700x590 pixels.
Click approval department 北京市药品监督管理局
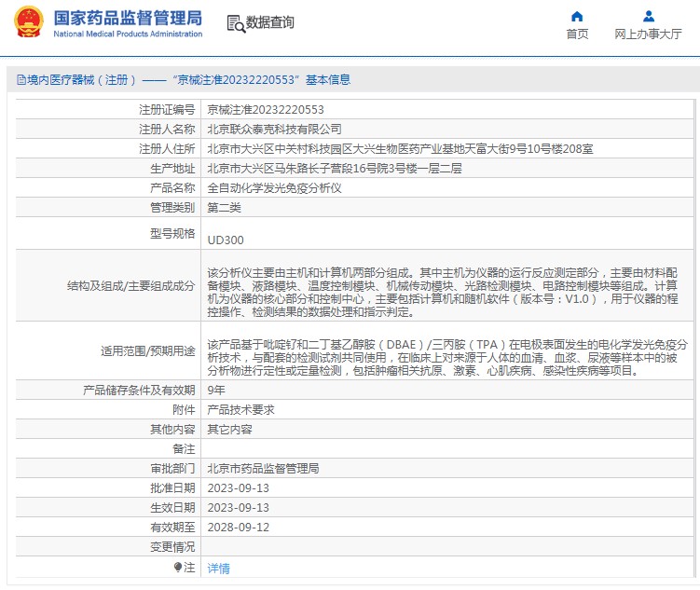click(x=263, y=468)
